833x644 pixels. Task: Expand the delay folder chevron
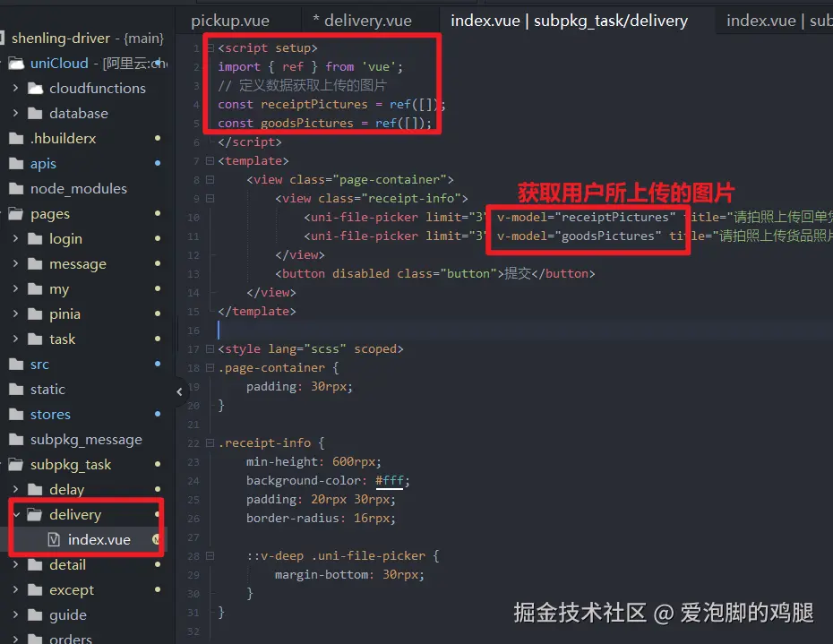coord(15,489)
